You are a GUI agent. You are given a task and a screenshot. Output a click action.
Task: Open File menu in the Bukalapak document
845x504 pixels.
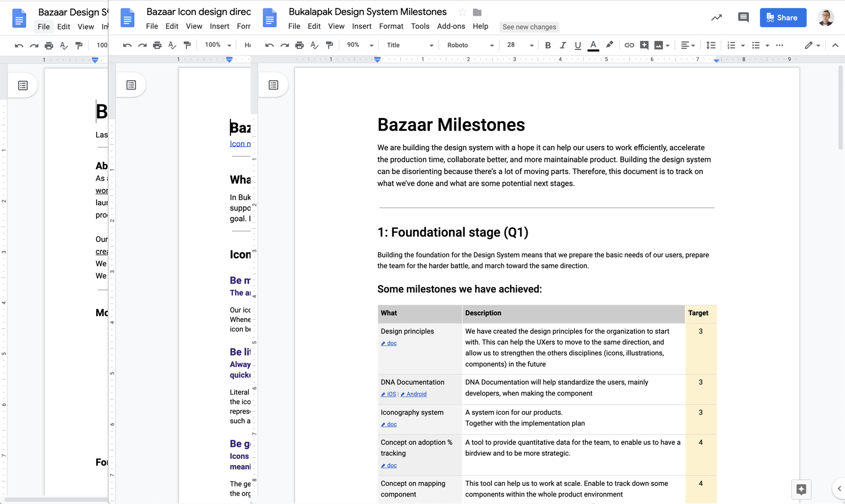(294, 26)
